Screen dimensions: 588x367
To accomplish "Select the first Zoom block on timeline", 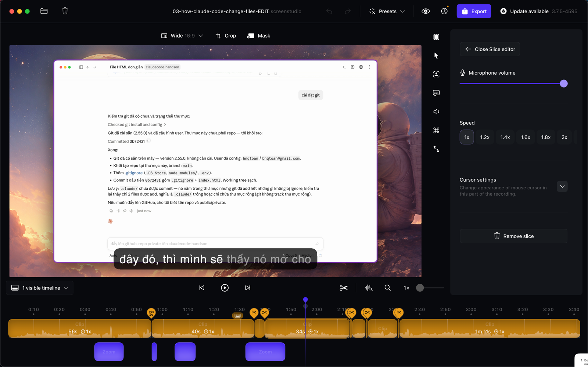I will click(x=109, y=352).
